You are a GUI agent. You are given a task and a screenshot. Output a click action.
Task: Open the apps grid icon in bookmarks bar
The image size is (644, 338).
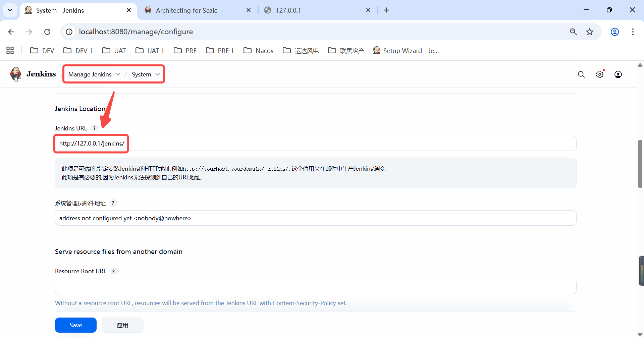pos(10,51)
